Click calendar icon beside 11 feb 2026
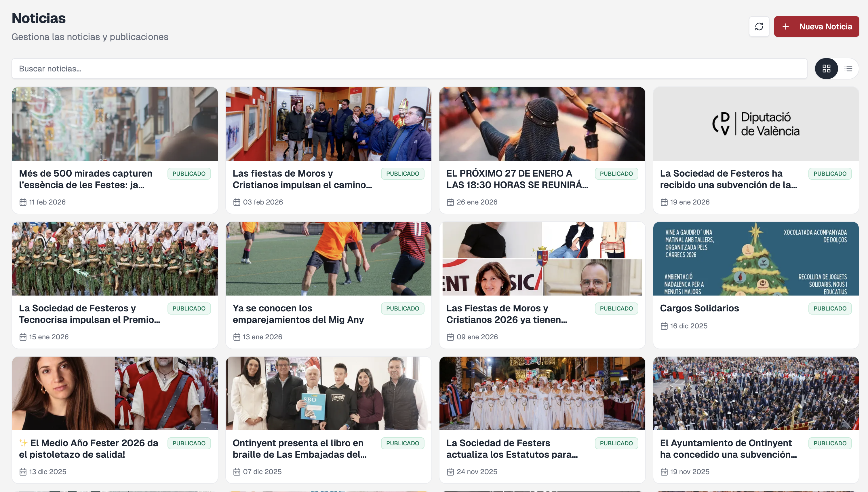This screenshot has height=492, width=868. click(x=23, y=202)
